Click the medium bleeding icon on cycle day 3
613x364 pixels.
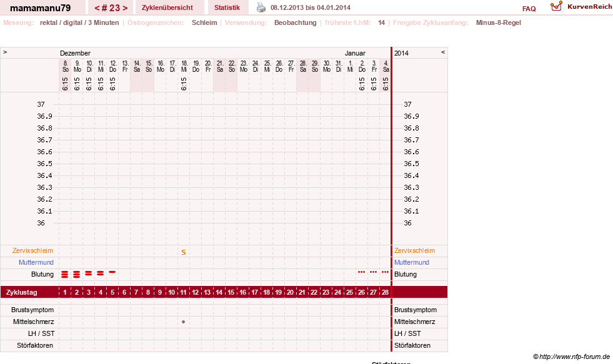point(88,273)
